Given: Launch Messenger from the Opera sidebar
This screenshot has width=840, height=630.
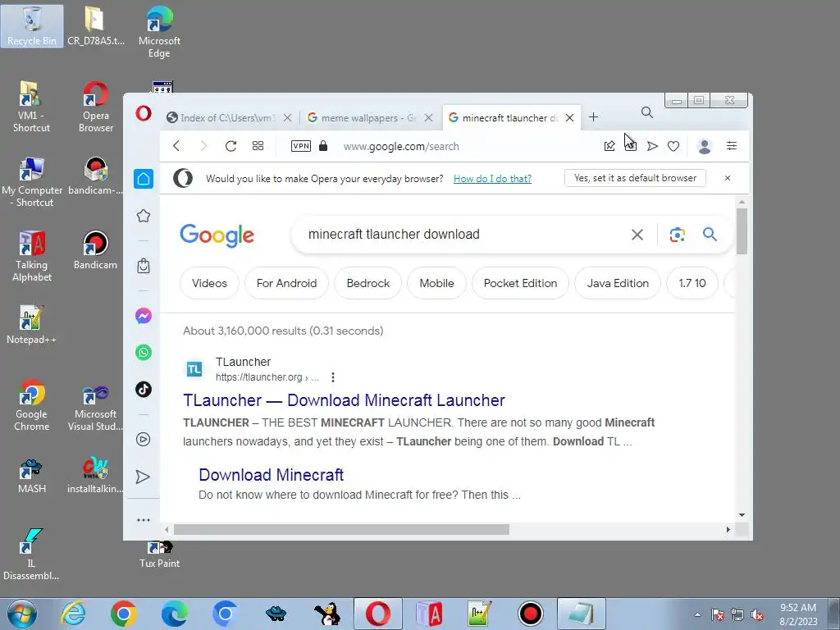Looking at the screenshot, I should pos(144,316).
